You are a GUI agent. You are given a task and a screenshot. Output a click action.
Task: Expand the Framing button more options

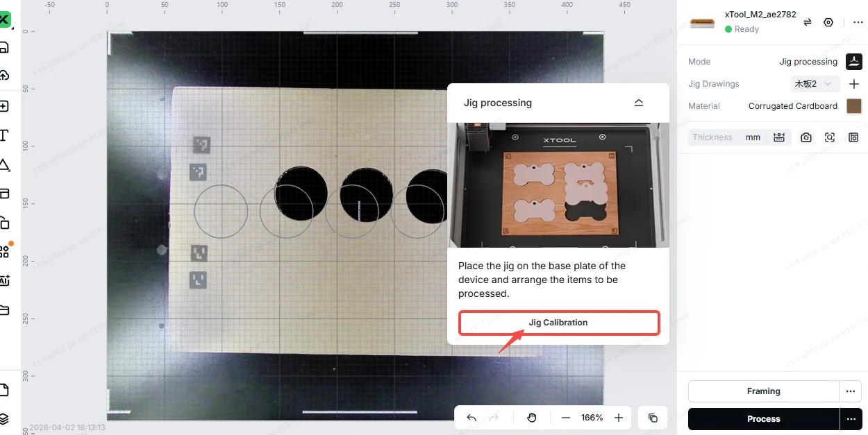point(851,391)
